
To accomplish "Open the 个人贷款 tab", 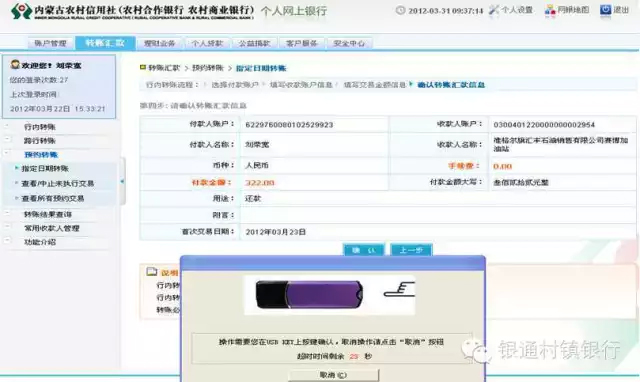I will coord(207,43).
